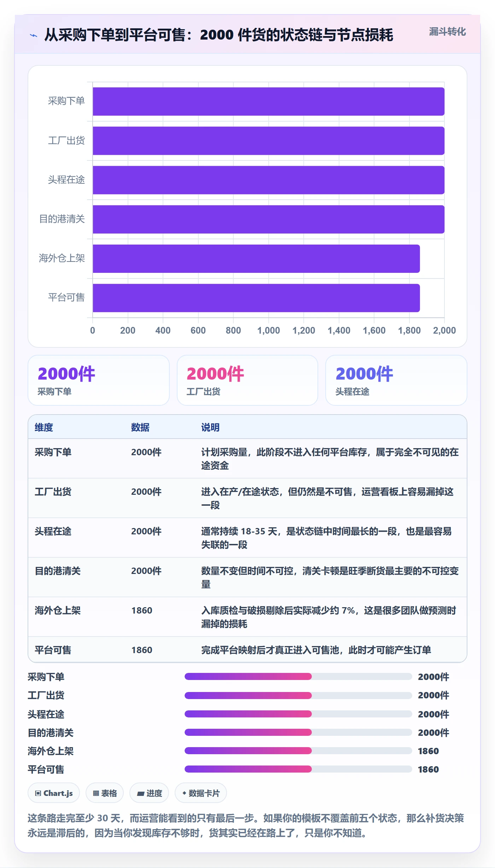The width and height of the screenshot is (495, 868).
Task: Select the 采购下单 cell in the table
Action: 53,452
